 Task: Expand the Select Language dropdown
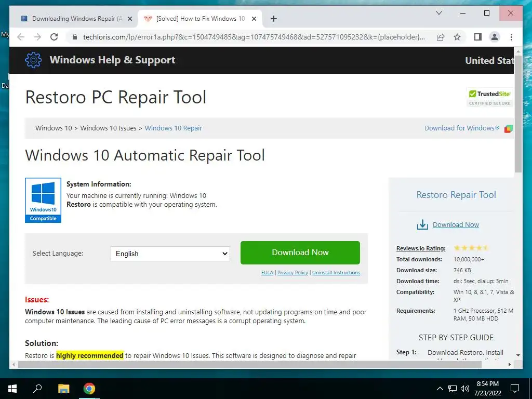[x=170, y=254]
